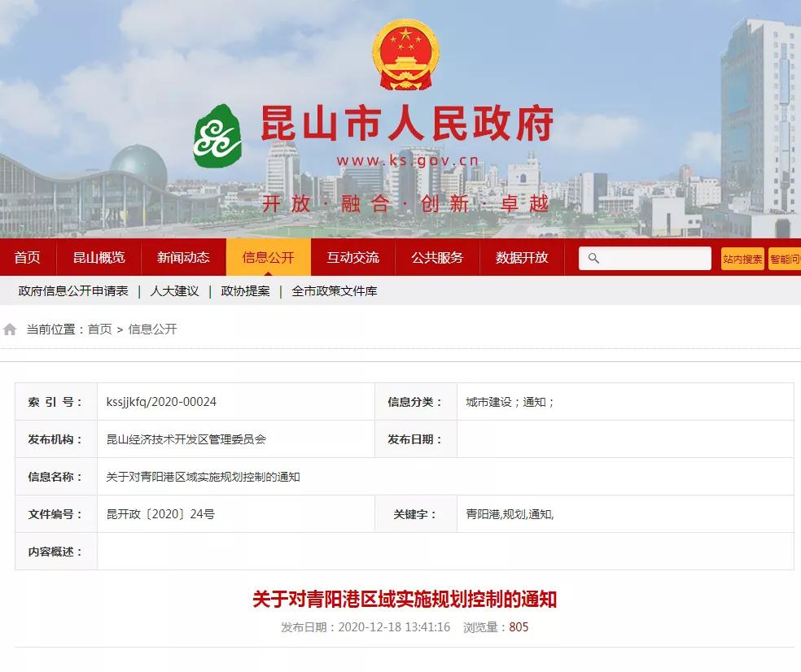
Task: Open the 互动交流 section
Action: [x=352, y=258]
